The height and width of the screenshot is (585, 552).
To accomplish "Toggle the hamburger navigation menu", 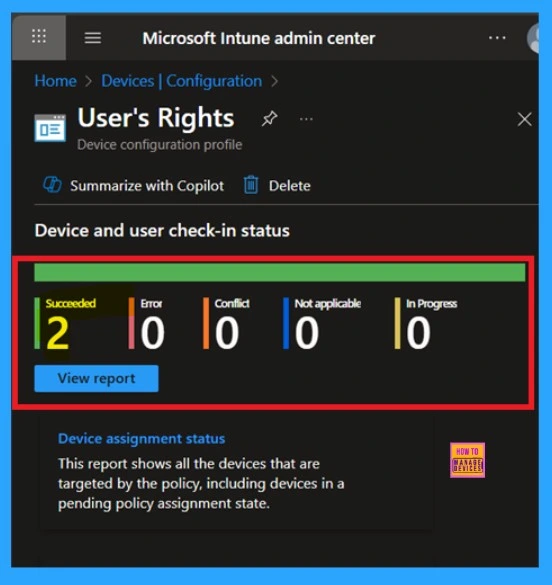I will (x=92, y=38).
